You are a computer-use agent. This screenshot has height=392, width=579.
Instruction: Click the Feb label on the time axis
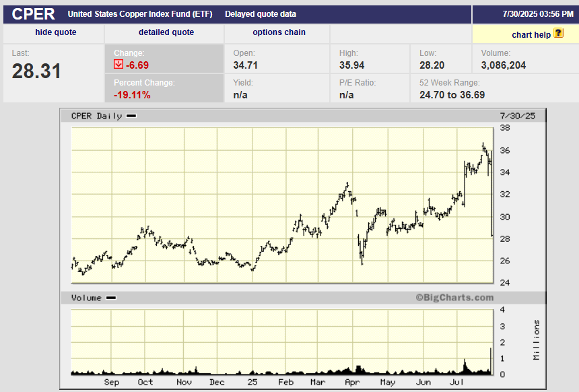tap(286, 382)
